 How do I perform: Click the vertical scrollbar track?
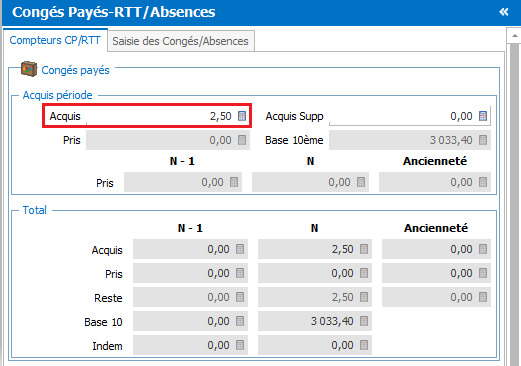coord(515,205)
